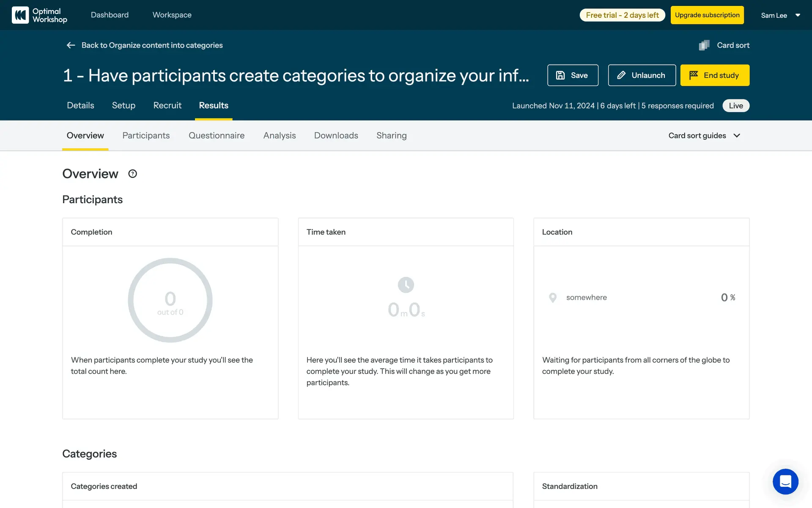
Task: Click the location pin icon beside somewhere
Action: pyautogui.click(x=552, y=298)
